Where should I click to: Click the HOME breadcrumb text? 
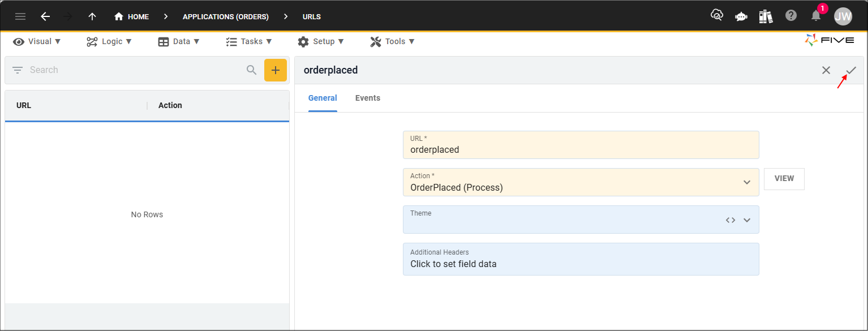(x=138, y=17)
